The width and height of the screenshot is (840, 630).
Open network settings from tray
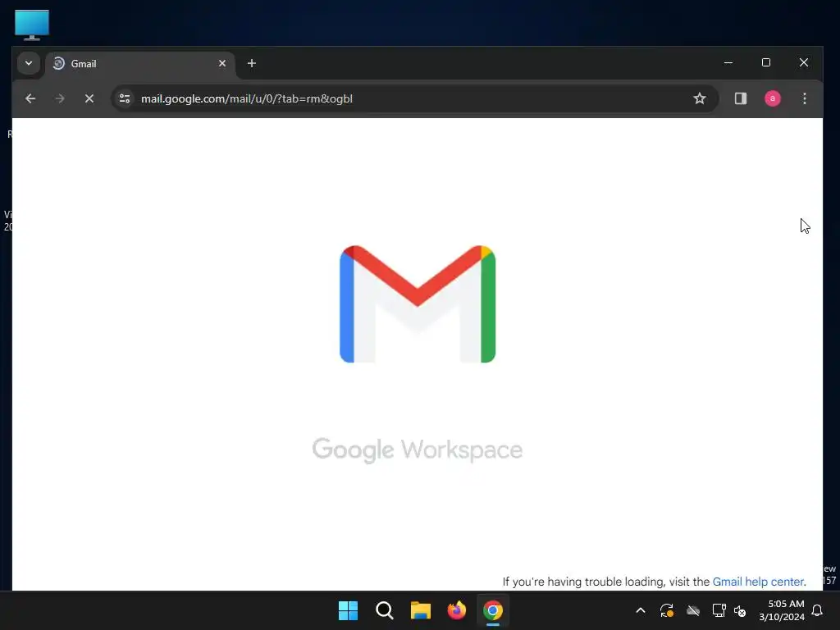point(719,610)
